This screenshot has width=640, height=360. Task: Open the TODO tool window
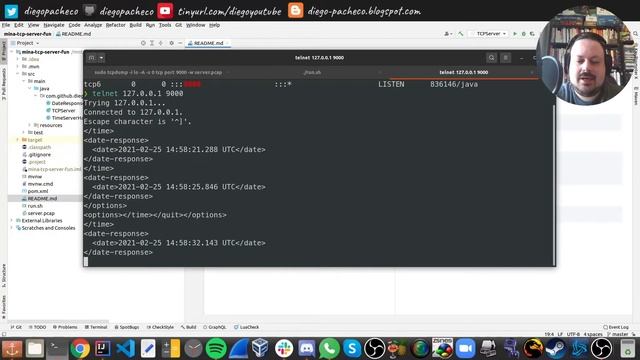pyautogui.click(x=37, y=327)
